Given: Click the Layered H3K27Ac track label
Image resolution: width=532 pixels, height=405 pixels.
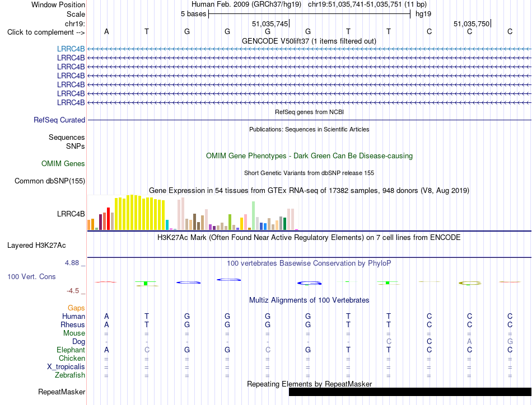Looking at the screenshot, I should tap(36, 246).
